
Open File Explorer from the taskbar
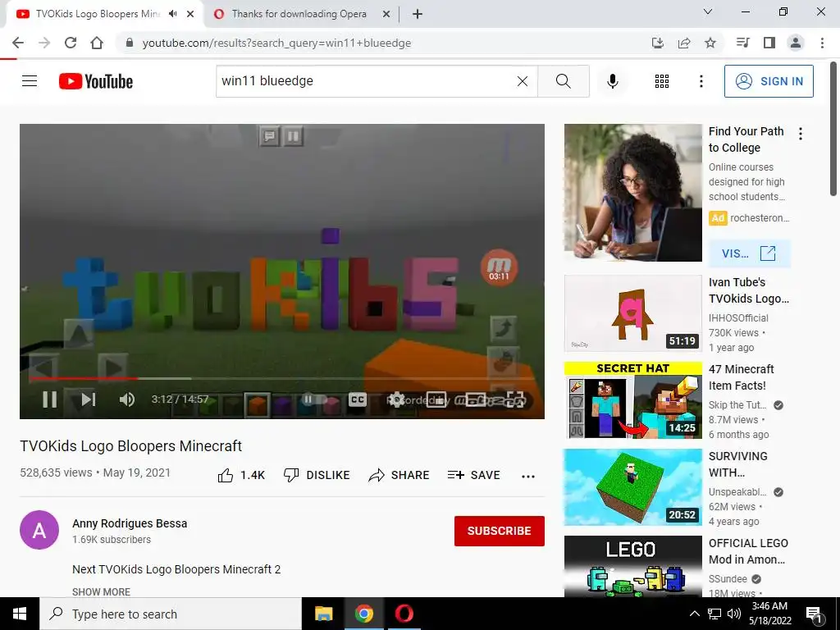323,614
